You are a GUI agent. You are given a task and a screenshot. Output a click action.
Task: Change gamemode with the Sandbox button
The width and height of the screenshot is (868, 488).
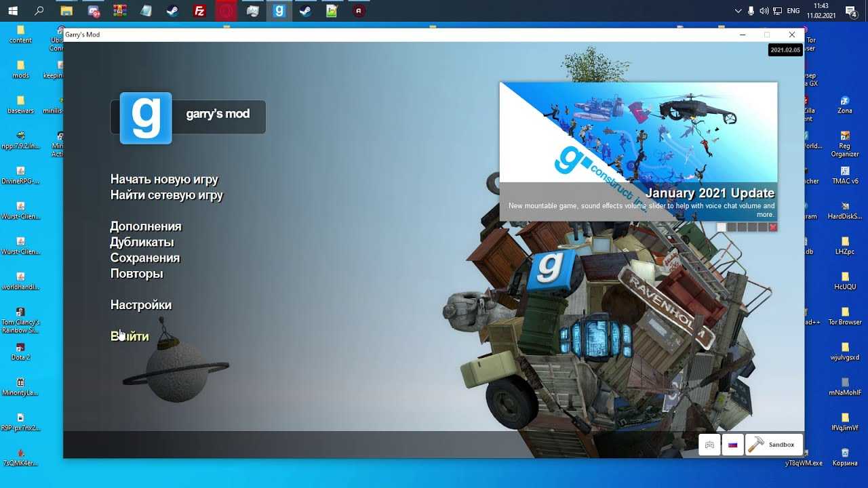[774, 445]
